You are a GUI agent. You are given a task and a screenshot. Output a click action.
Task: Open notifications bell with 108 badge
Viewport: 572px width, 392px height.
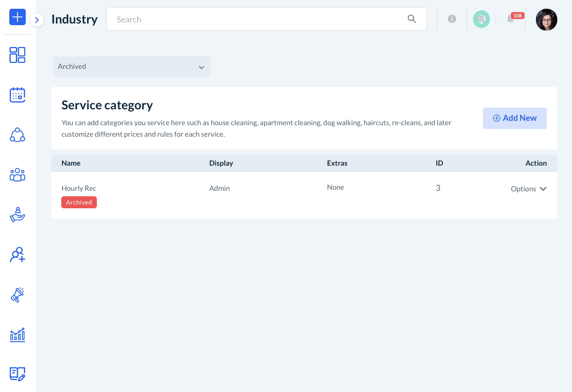511,19
